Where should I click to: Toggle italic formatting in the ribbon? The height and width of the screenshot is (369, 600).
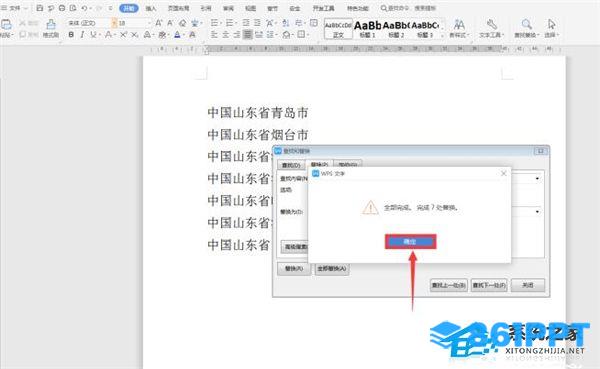(82, 35)
